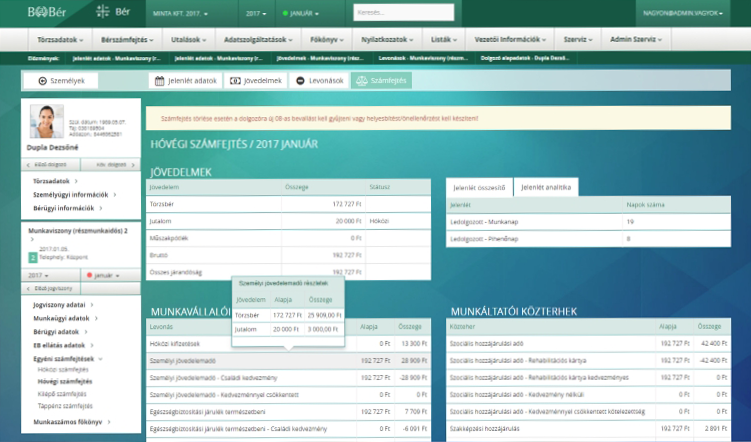Screen dimensions: 751x442
Task: Open the Jövedelmek - Munkaviszony history link
Action: click(319, 58)
